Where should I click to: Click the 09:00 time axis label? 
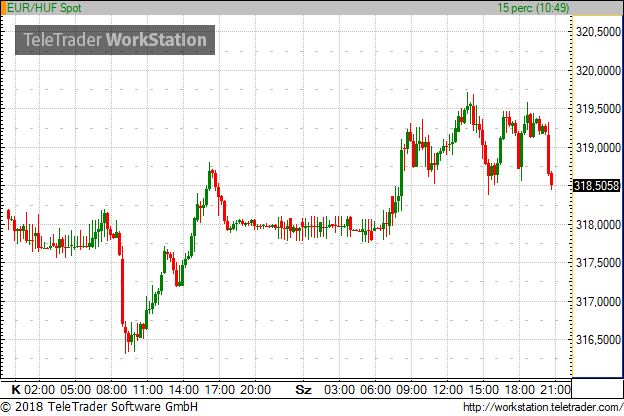(x=411, y=389)
